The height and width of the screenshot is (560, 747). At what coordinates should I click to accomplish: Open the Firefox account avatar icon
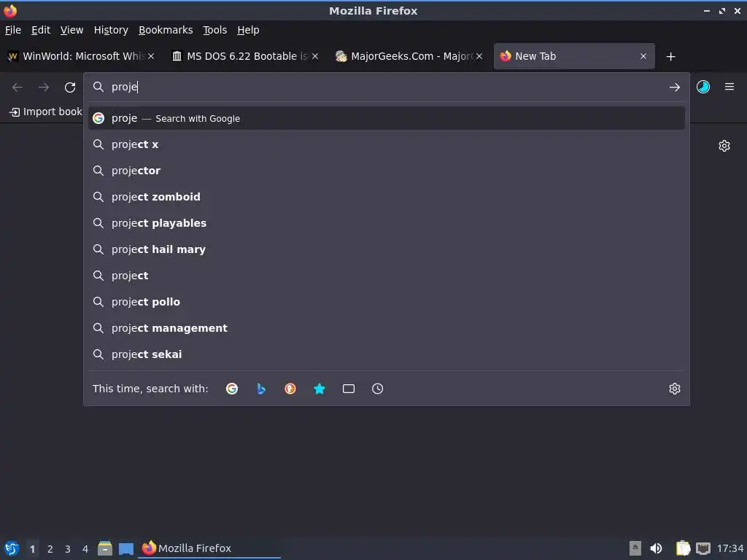tap(703, 87)
